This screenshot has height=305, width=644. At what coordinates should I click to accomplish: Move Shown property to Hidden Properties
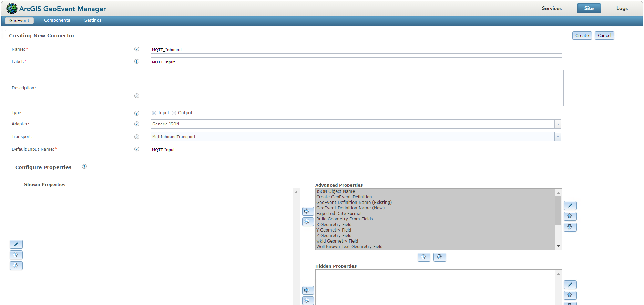coord(308,290)
